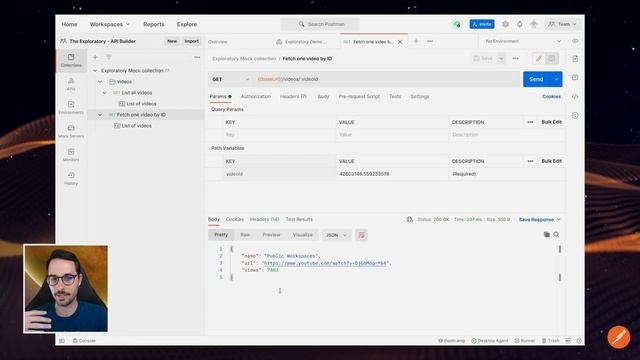Open the tab bar more options ellipsis
The width and height of the screenshot is (640, 360).
[430, 41]
